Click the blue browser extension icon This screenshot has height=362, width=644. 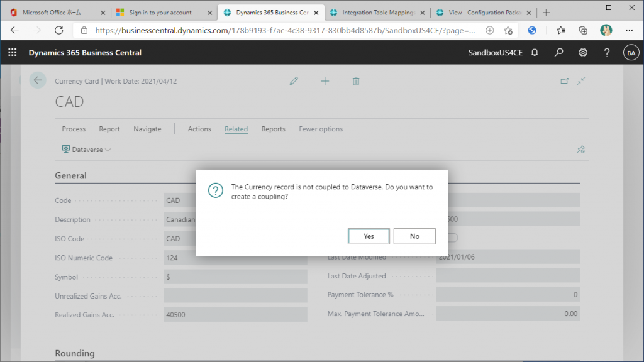pos(532,30)
